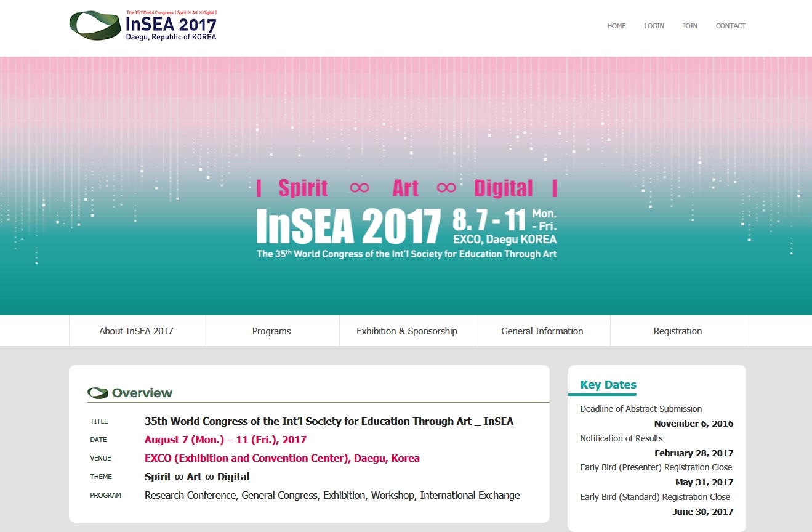Click 'Notification of Results' text

click(x=621, y=438)
